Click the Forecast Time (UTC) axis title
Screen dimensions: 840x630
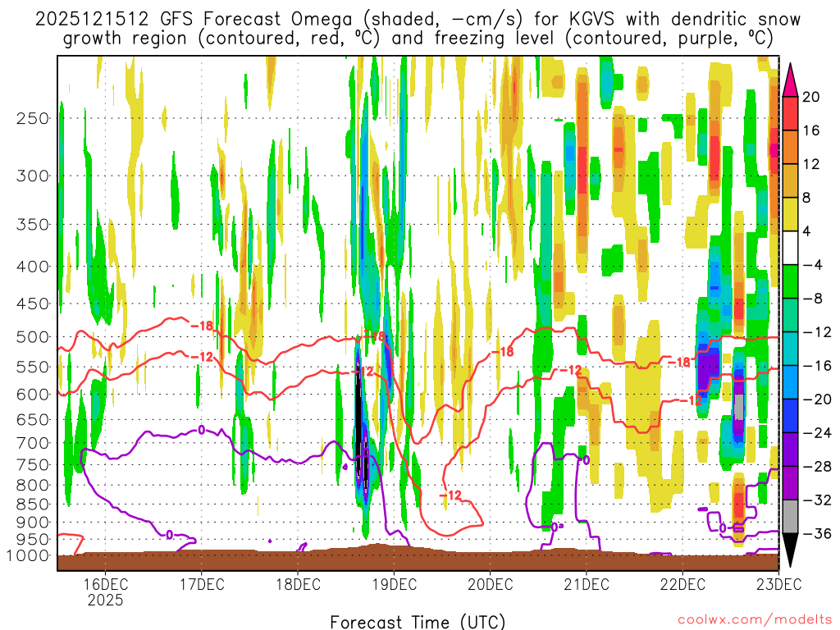click(x=418, y=622)
